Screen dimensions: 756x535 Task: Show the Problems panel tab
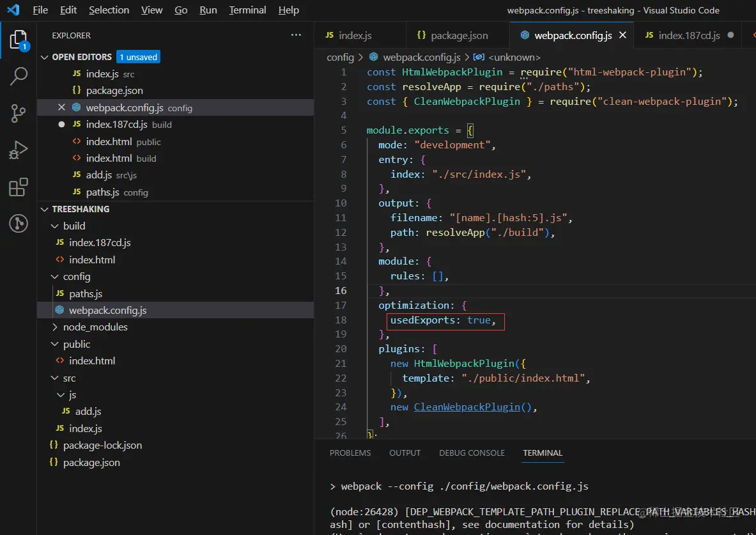click(350, 453)
